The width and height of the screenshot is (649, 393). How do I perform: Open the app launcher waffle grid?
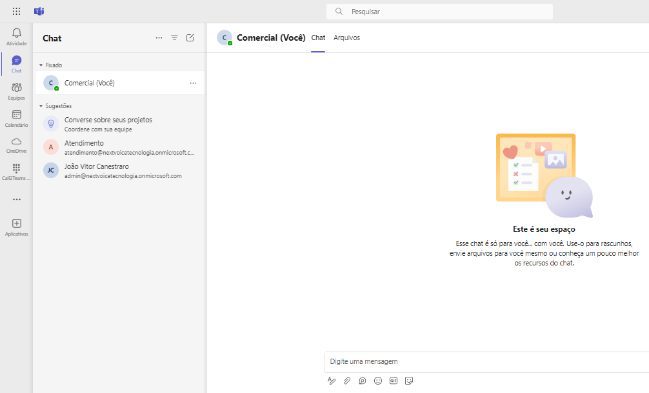[x=16, y=11]
